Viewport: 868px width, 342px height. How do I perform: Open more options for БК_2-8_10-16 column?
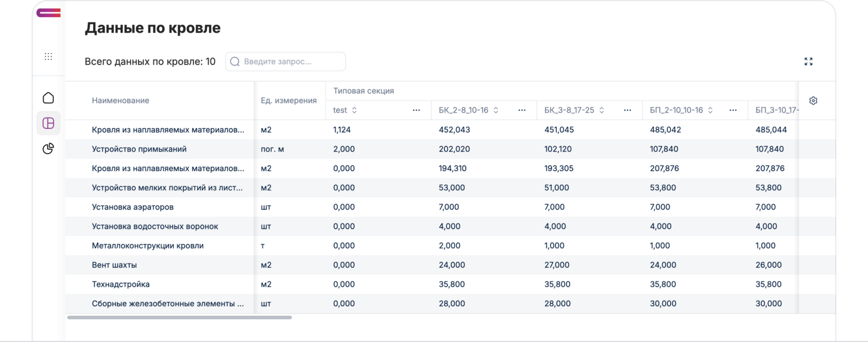pyautogui.click(x=522, y=110)
